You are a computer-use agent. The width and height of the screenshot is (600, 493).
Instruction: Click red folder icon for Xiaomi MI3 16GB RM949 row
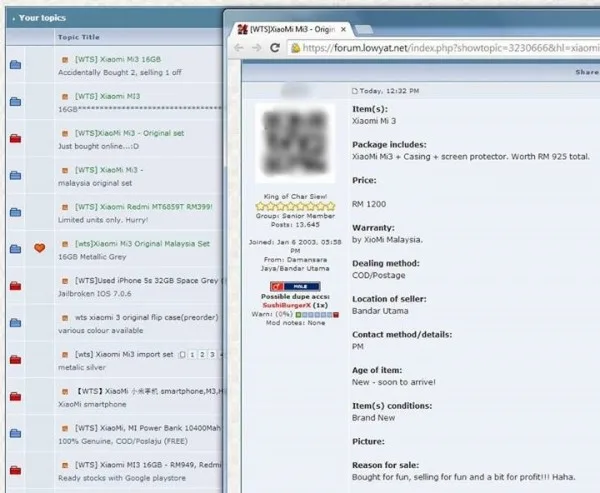coord(15,470)
